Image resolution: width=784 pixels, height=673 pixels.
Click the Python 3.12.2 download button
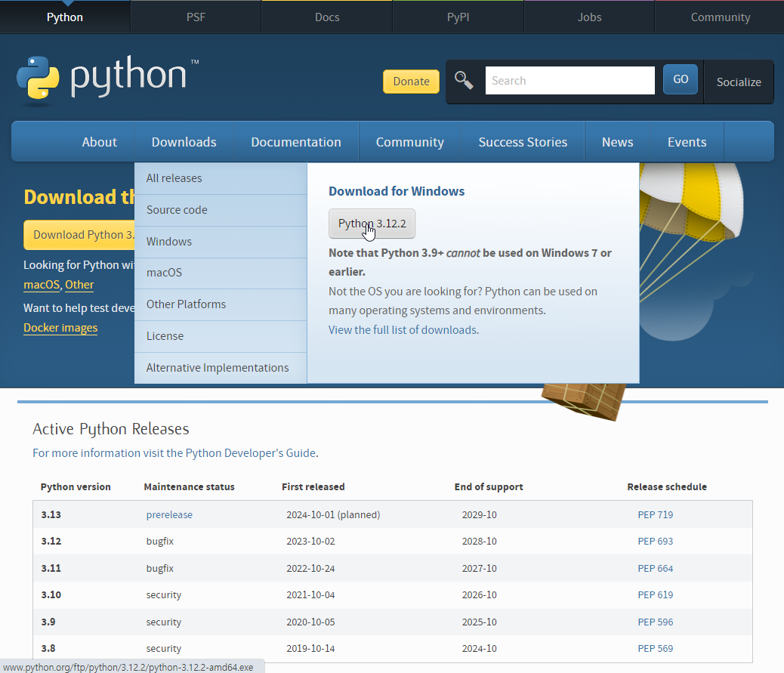[x=372, y=224]
